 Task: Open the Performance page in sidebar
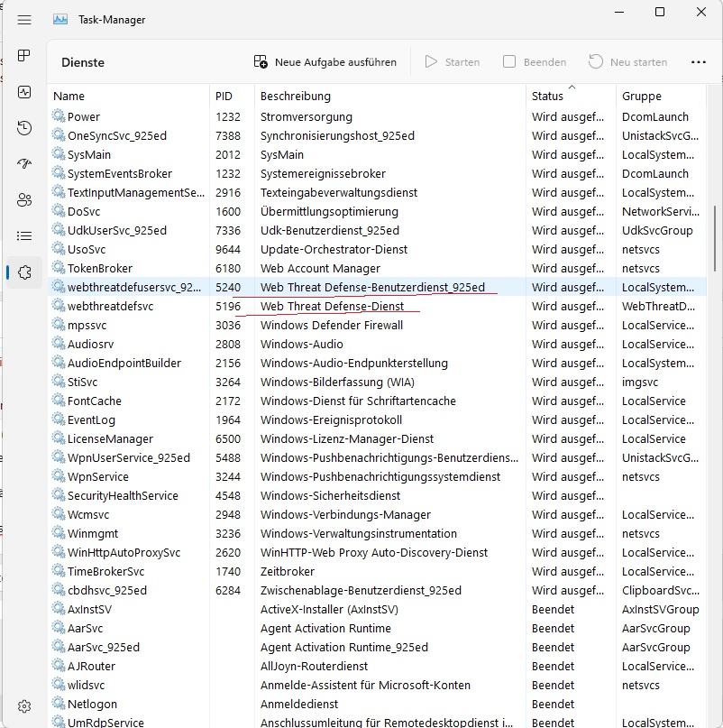pyautogui.click(x=24, y=92)
